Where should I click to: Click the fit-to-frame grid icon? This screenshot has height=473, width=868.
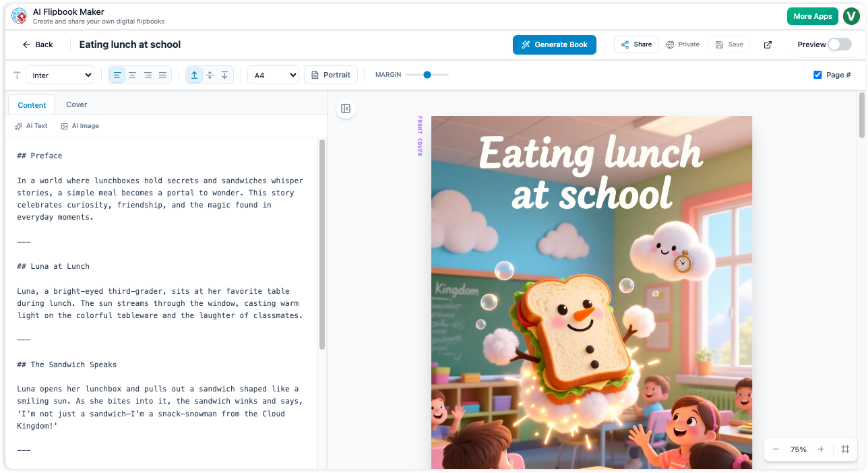(845, 449)
